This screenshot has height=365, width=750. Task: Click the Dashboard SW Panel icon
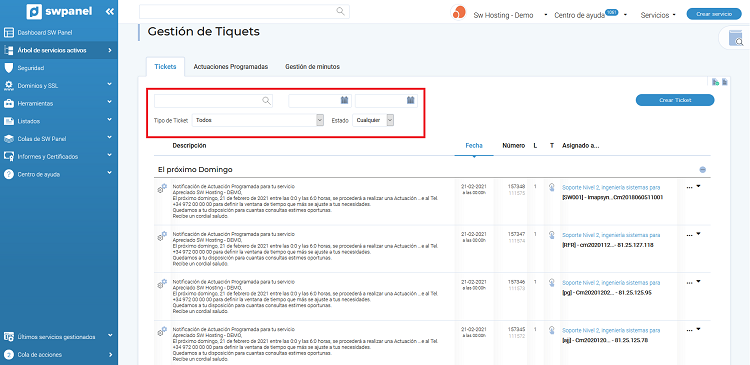click(x=8, y=33)
